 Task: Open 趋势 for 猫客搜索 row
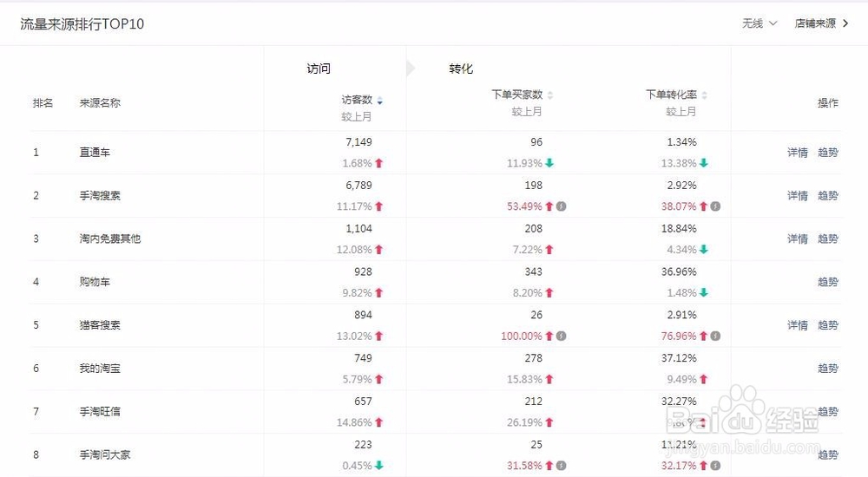[828, 325]
